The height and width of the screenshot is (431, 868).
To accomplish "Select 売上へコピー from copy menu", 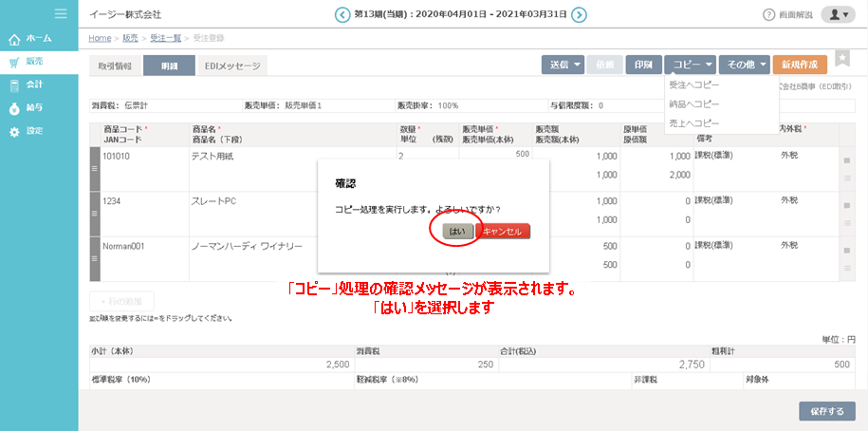I will [694, 123].
